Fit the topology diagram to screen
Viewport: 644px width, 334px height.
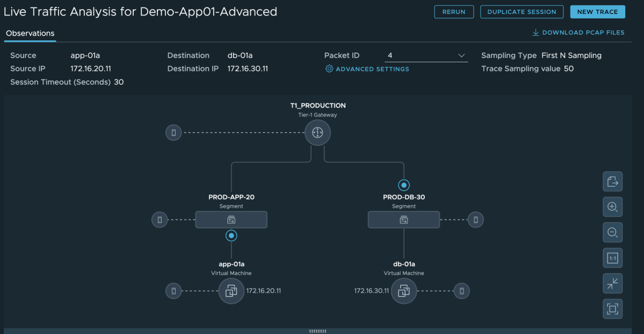[x=612, y=309]
